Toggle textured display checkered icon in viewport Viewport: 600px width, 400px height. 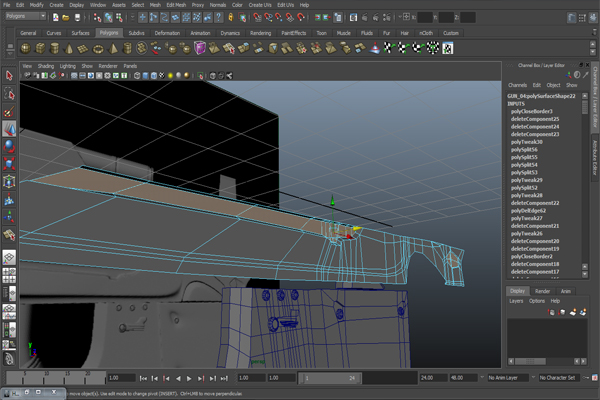coord(162,75)
